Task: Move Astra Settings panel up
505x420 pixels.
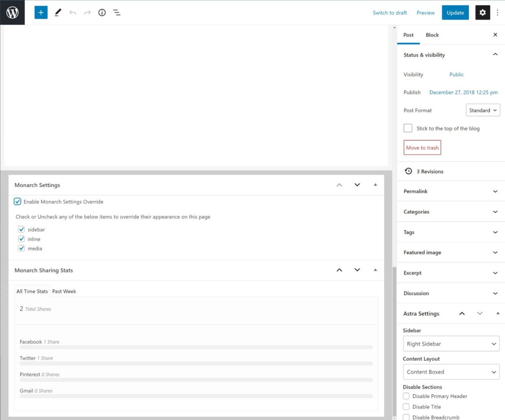Action: click(462, 313)
